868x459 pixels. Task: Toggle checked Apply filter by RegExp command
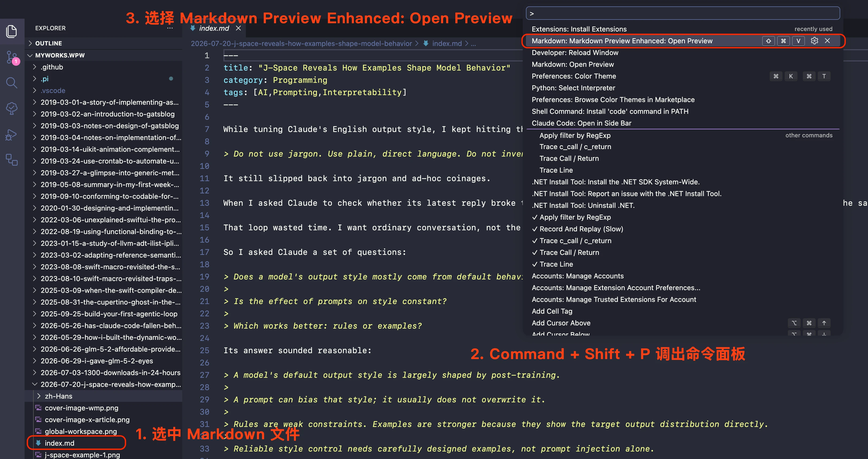(x=683, y=217)
